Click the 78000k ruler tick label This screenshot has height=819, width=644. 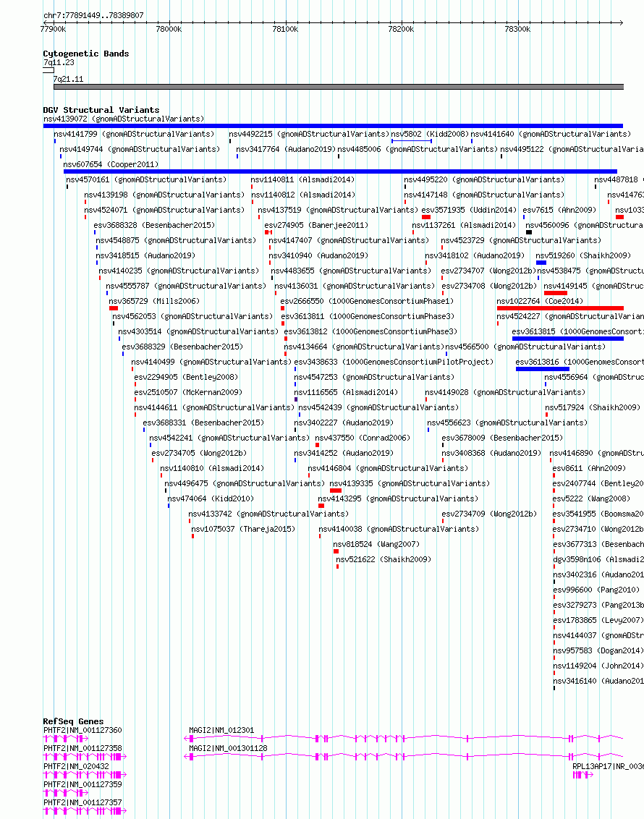169,29
